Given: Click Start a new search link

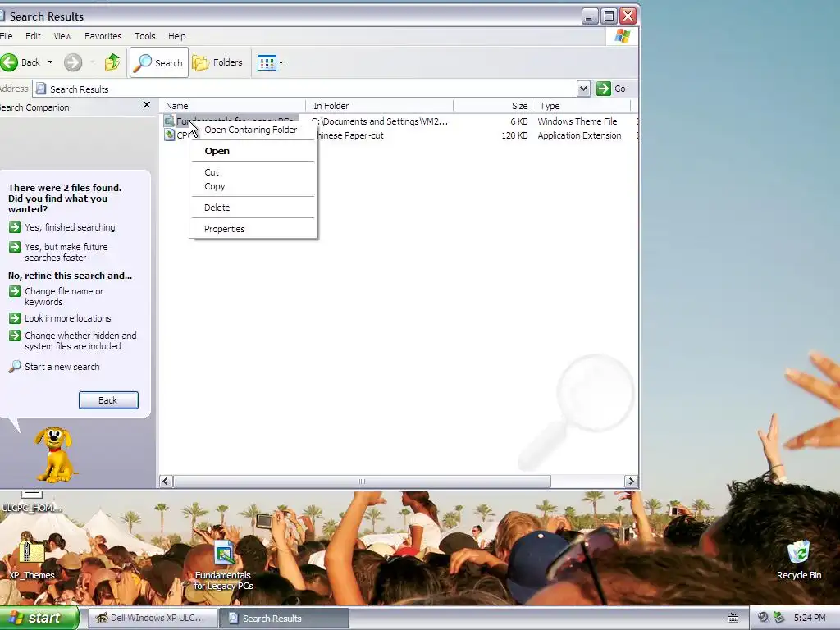Looking at the screenshot, I should tap(62, 367).
